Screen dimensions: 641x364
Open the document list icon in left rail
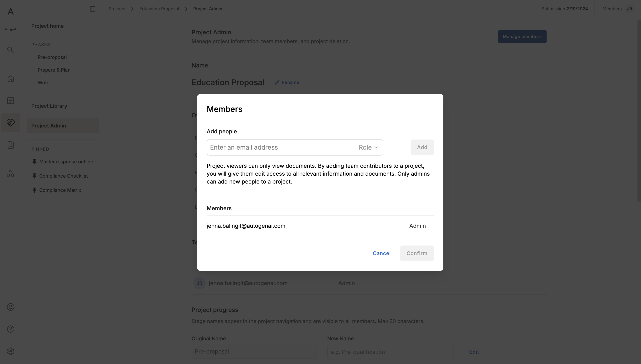[11, 101]
